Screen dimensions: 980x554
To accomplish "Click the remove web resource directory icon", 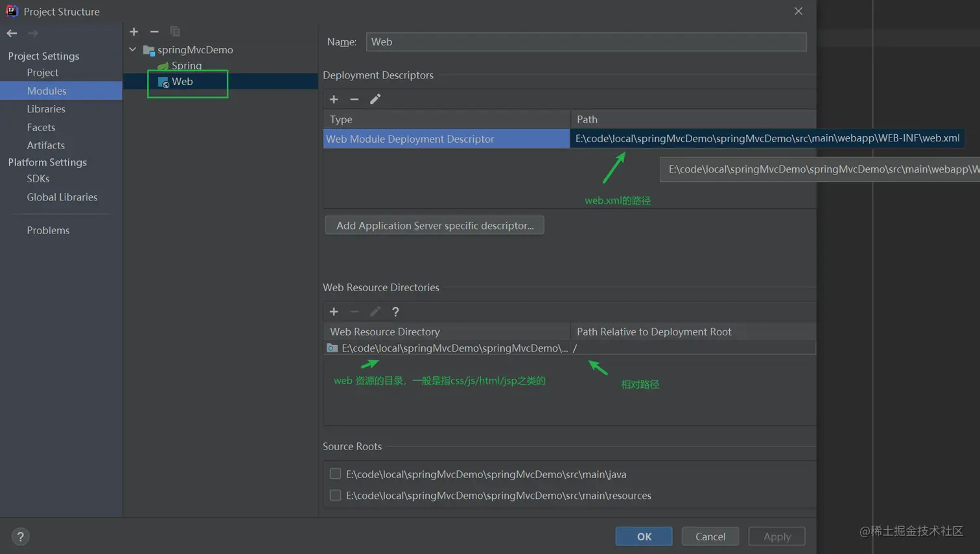I will click(x=355, y=312).
